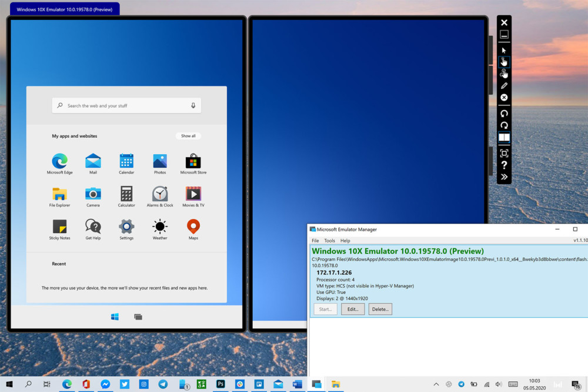Image resolution: width=588 pixels, height=392 pixels.
Task: Click the circled X icon in emulator toolbar
Action: 504,98
